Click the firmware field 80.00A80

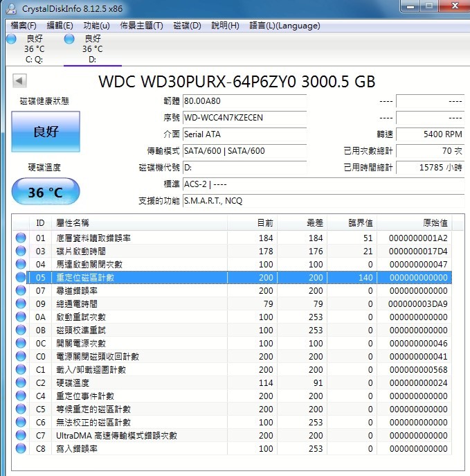pos(244,101)
